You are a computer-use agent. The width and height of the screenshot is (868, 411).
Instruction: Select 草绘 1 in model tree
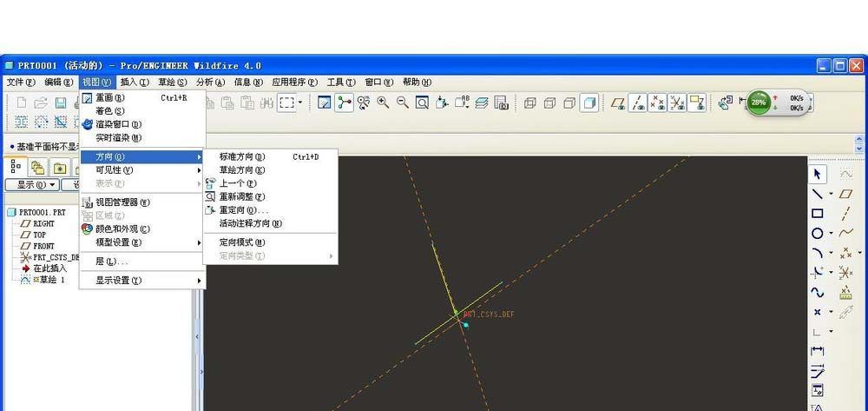tap(43, 280)
